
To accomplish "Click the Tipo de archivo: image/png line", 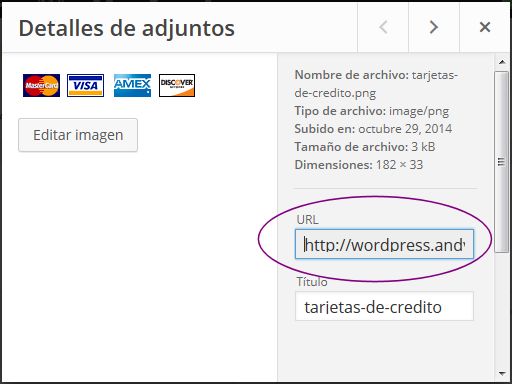I will [x=372, y=111].
